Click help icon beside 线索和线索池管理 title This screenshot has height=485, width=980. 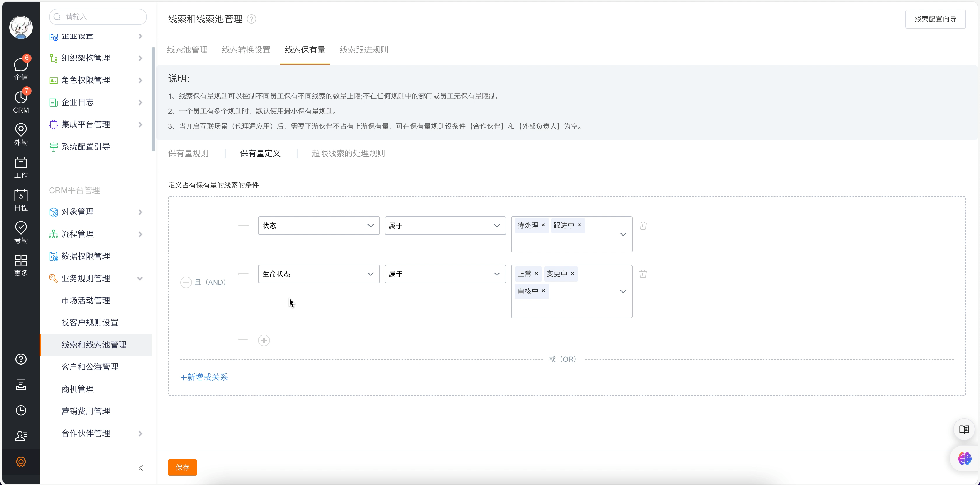251,19
